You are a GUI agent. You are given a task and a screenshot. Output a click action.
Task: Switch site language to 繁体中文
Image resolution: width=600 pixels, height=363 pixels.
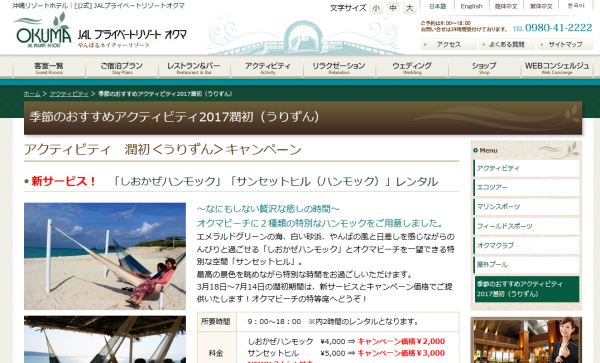tap(541, 6)
